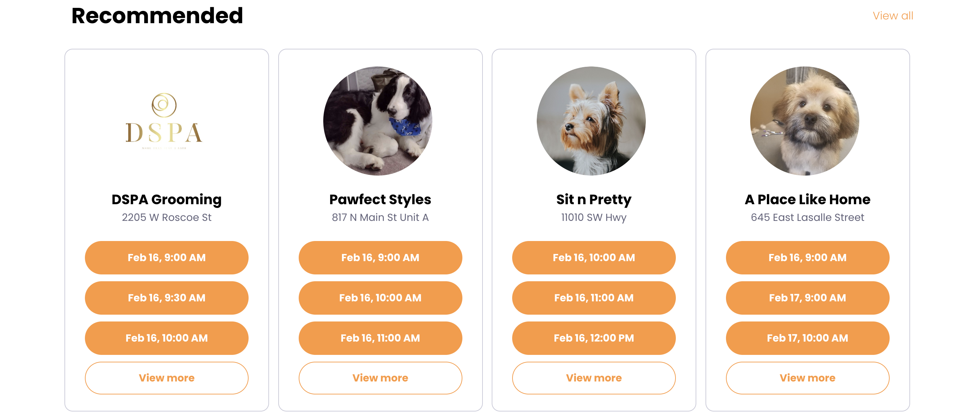Open the Pawfect Styles heading
The height and width of the screenshot is (420, 980).
click(380, 199)
